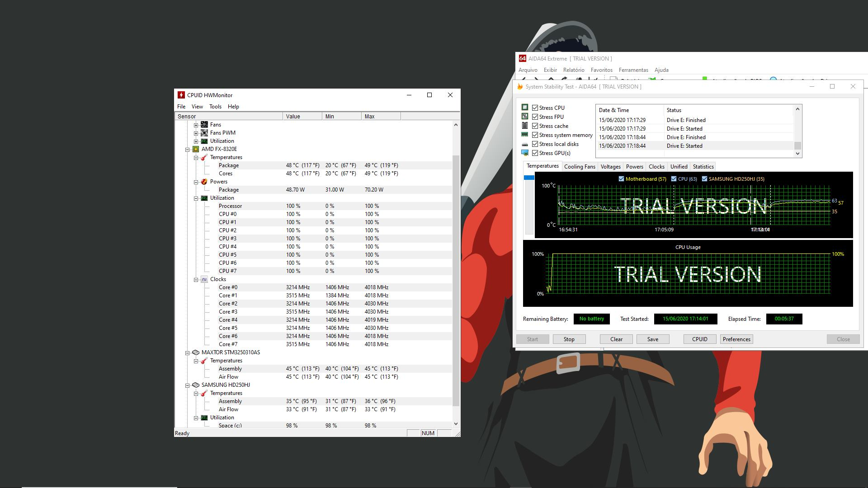Open AIDA64 Ferramentas menu
The image size is (868, 488).
point(633,70)
